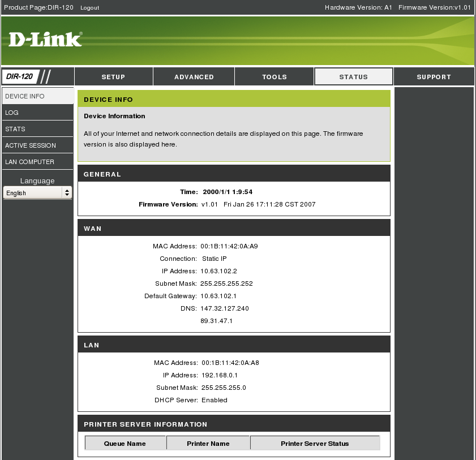The width and height of the screenshot is (476, 460).
Task: Click WAN IP address 10.63.102.2
Action: pos(218,271)
